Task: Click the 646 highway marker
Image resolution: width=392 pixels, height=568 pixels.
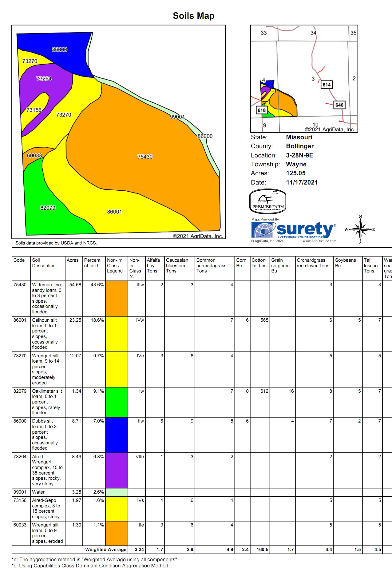Action: click(x=339, y=105)
